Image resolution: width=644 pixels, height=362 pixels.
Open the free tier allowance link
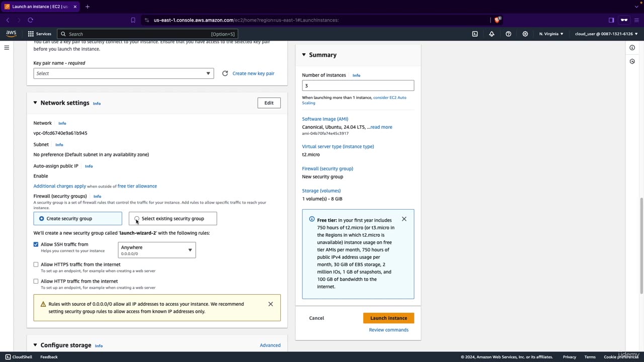coord(137,186)
